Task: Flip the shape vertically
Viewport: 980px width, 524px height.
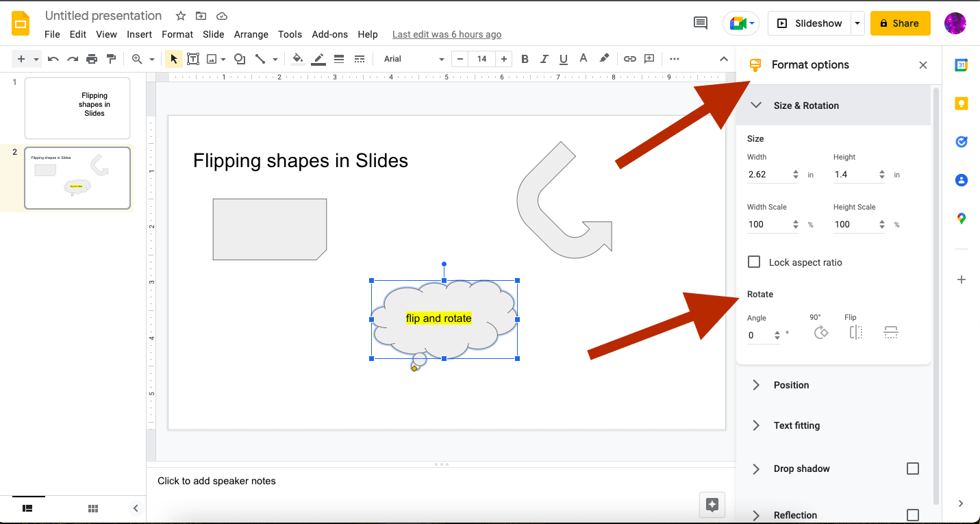Action: coord(890,332)
